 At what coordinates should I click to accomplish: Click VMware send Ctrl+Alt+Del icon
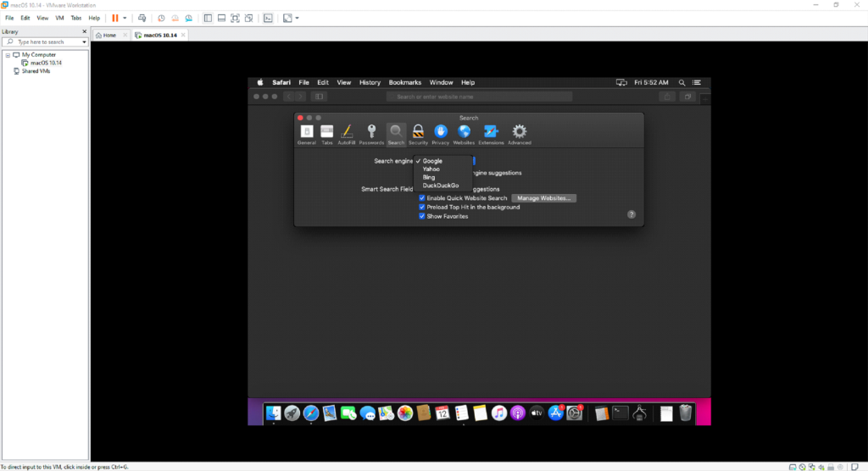(142, 19)
